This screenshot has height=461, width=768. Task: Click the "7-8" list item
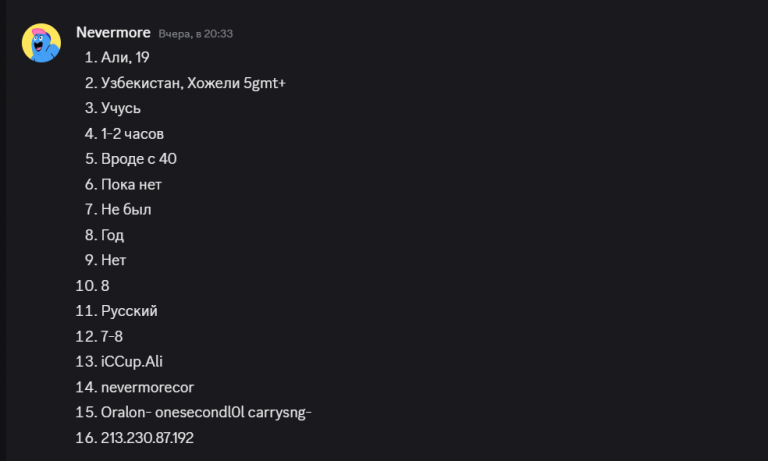(112, 336)
